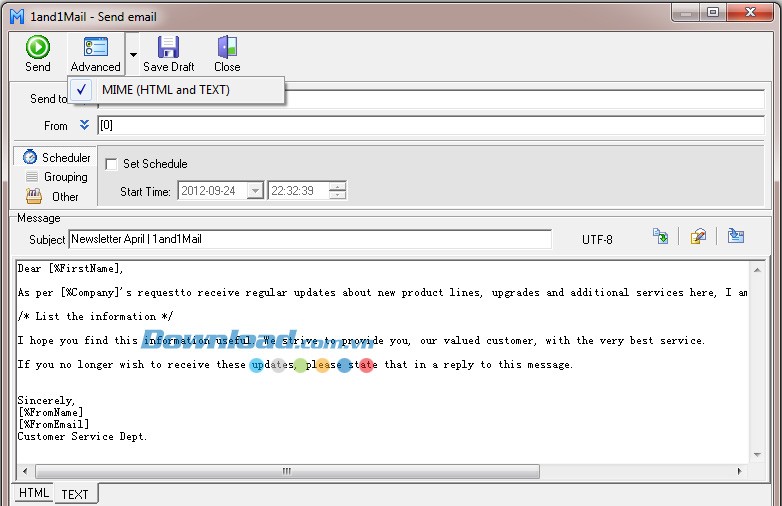Enable the Set Schedule checkbox
This screenshot has width=782, height=506.
112,164
